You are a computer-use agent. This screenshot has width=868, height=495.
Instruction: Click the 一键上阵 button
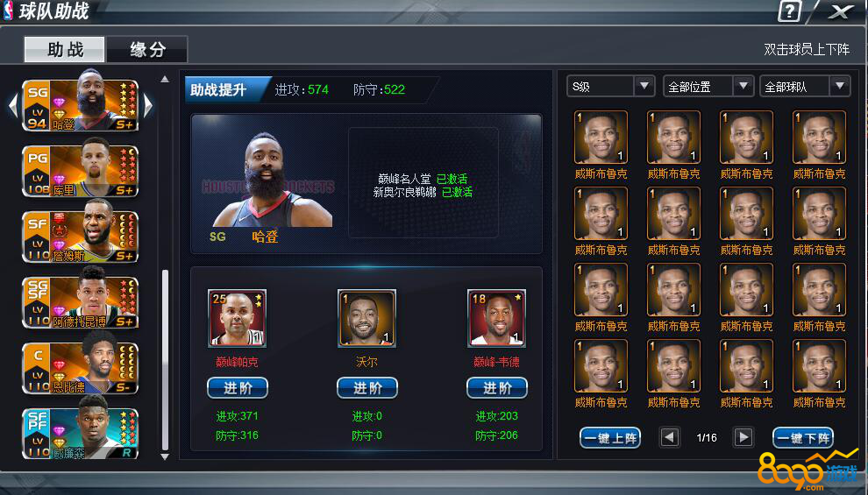tap(610, 438)
